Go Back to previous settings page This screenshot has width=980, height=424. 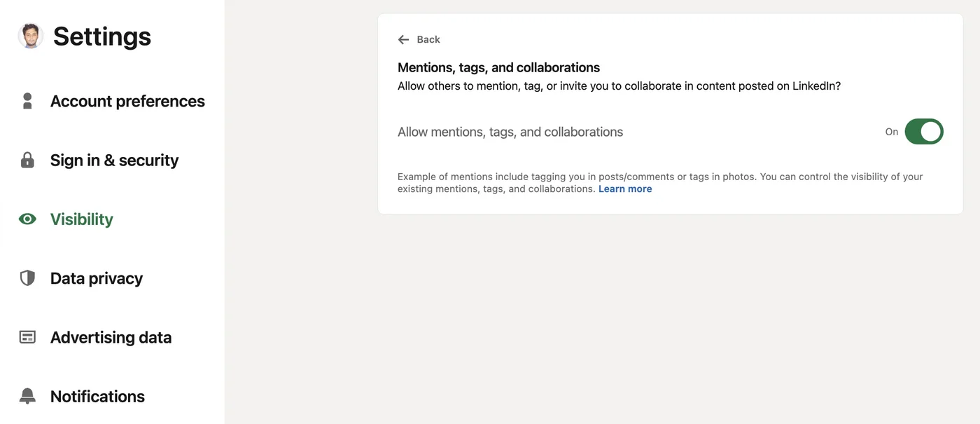(x=419, y=39)
